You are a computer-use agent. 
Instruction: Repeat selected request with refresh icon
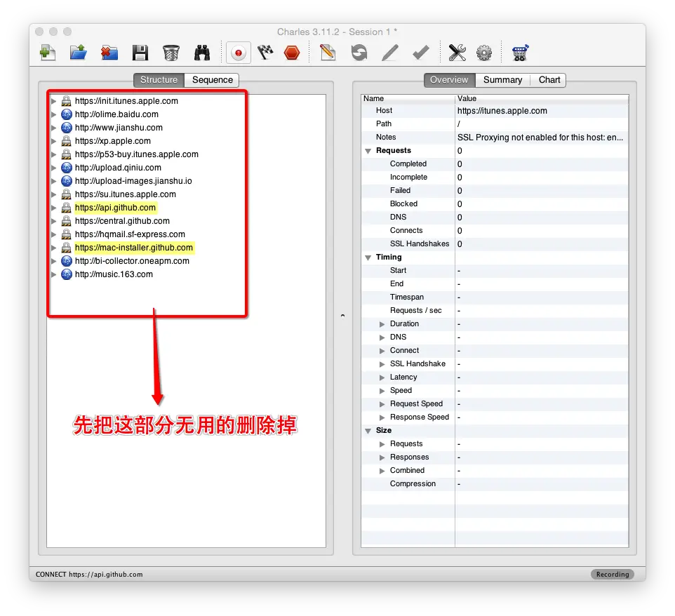tap(359, 53)
